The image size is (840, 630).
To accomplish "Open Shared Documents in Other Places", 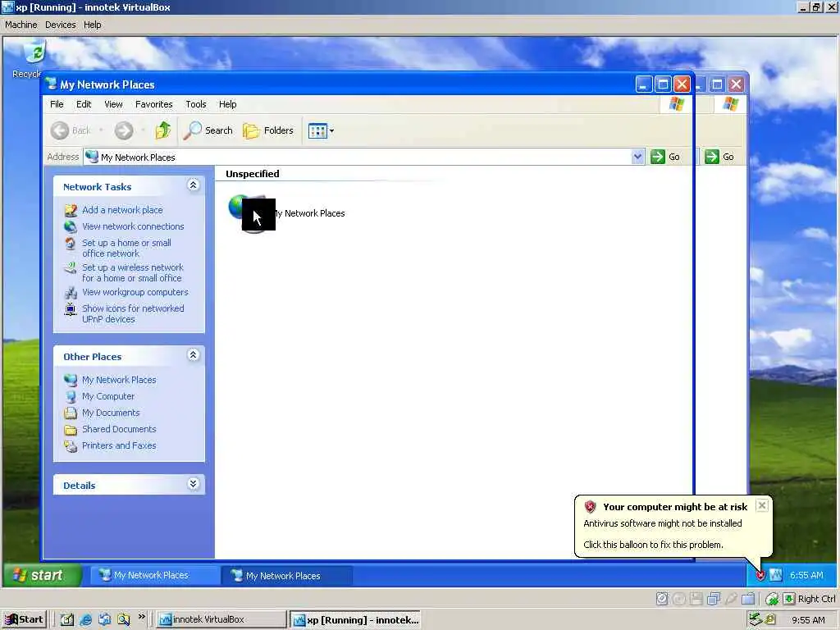I will click(x=119, y=429).
